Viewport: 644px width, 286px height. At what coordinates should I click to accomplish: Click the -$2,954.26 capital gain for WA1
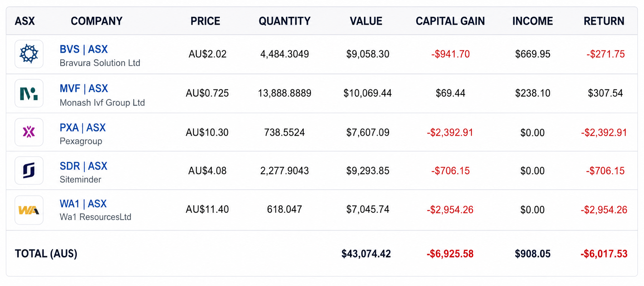450,210
